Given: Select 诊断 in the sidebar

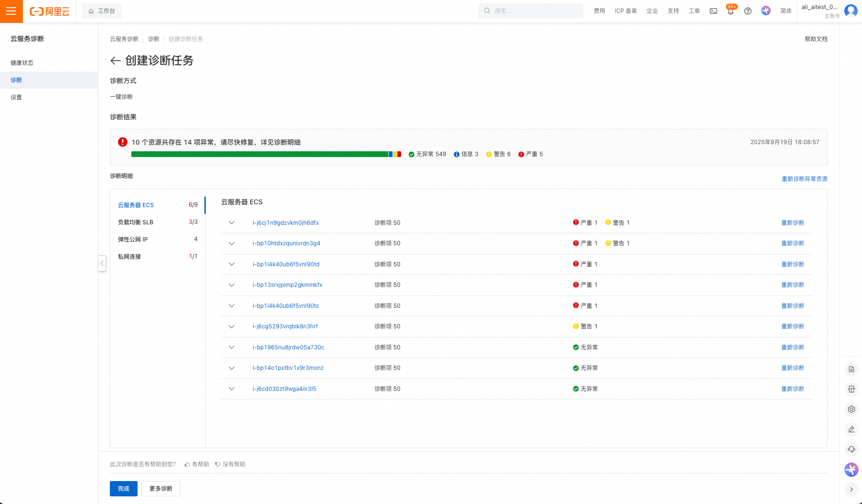Looking at the screenshot, I should point(49,80).
